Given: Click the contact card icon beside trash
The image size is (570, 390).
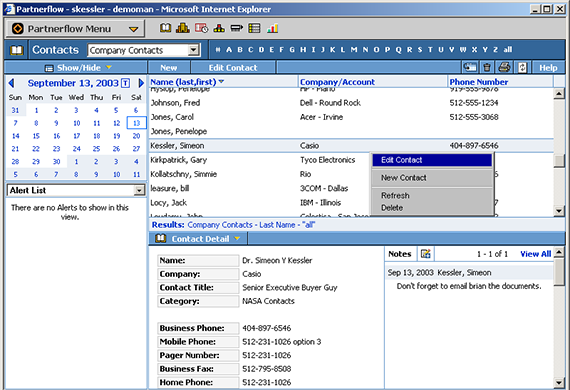Looking at the screenshot, I should click(x=470, y=67).
